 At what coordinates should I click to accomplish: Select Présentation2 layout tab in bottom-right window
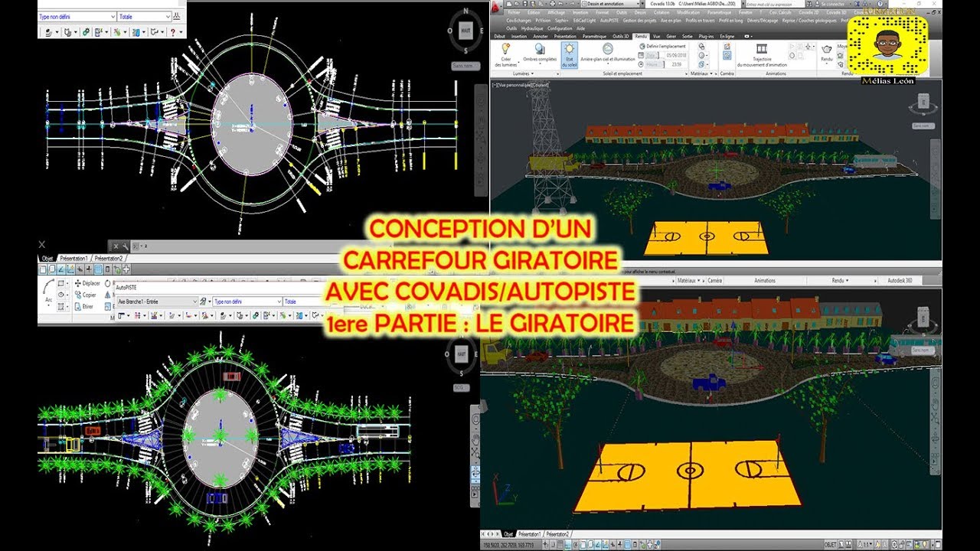pos(557,533)
